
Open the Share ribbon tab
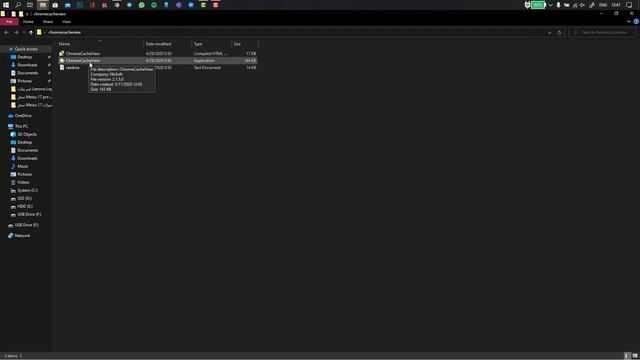48,22
